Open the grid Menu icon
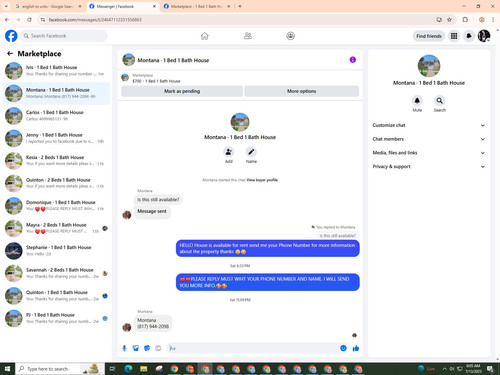The width and height of the screenshot is (500, 375). (454, 36)
